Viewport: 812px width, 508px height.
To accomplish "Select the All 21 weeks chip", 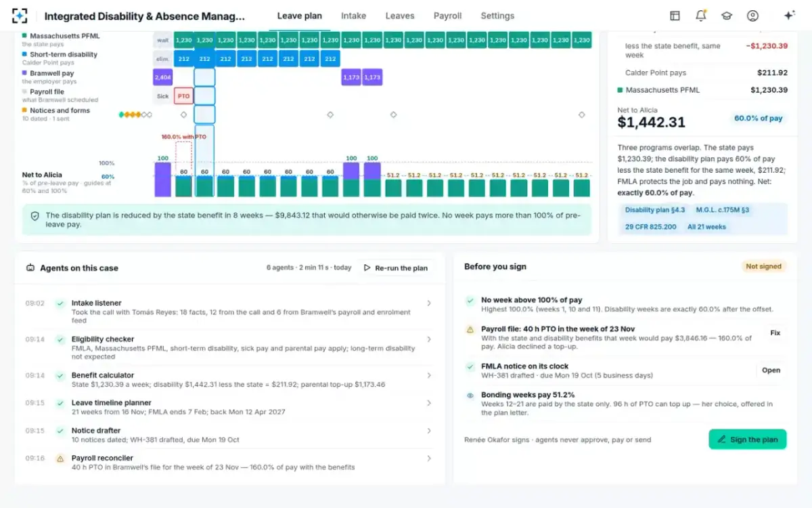I will pos(706,227).
